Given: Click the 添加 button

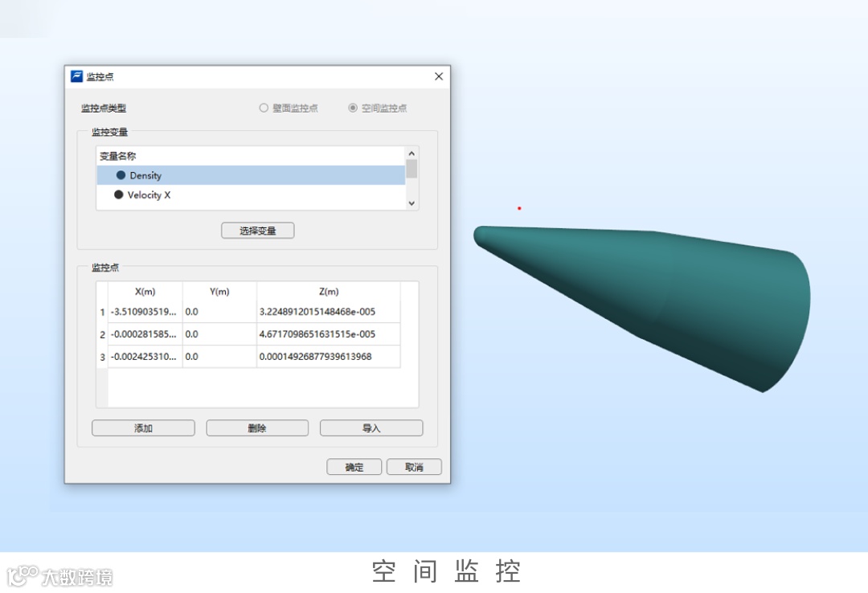Looking at the screenshot, I should click(143, 428).
